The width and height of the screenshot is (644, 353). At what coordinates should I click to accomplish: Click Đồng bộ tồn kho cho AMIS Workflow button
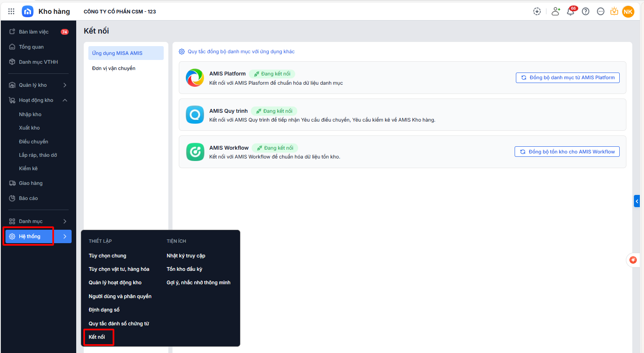click(567, 152)
